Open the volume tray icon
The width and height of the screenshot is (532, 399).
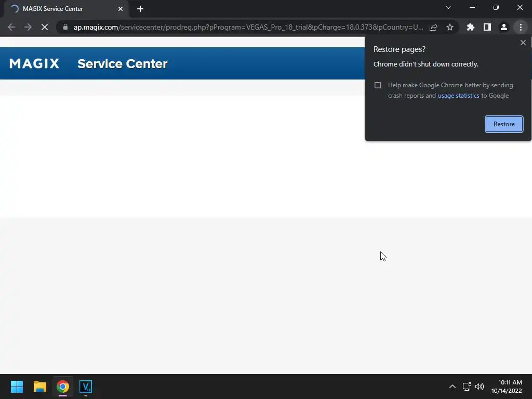click(x=480, y=387)
